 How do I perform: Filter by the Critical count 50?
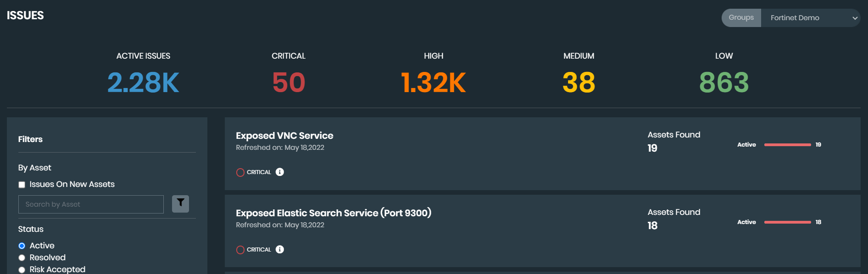point(289,82)
